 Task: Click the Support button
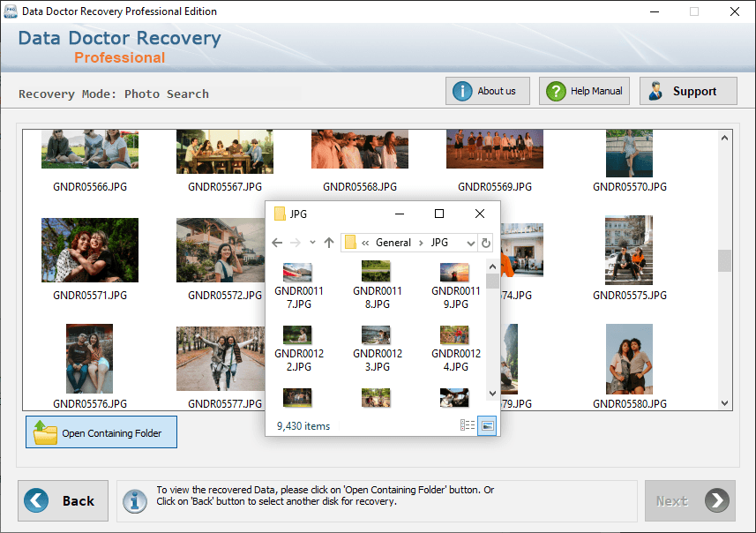(x=688, y=91)
